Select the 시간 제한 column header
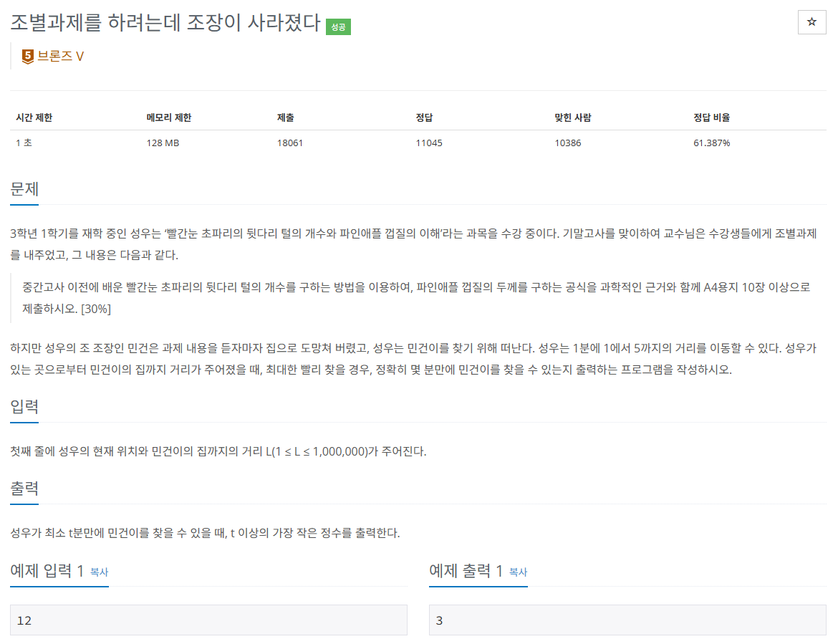This screenshot has width=838, height=644. pyautogui.click(x=33, y=117)
